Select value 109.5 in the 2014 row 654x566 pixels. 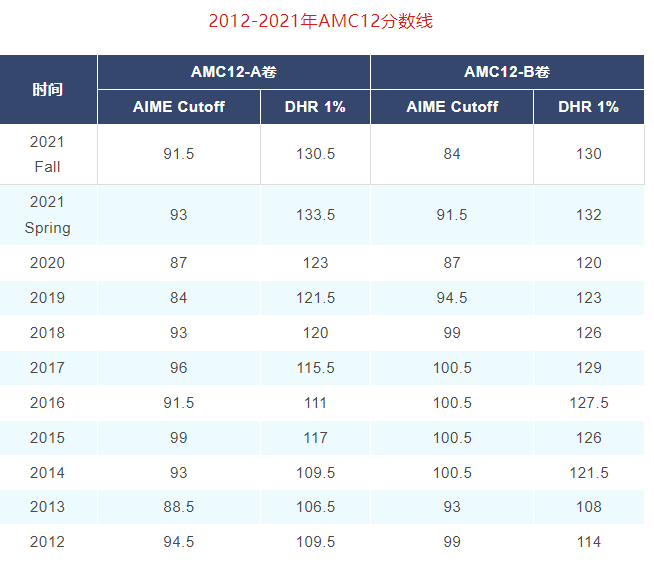click(315, 473)
